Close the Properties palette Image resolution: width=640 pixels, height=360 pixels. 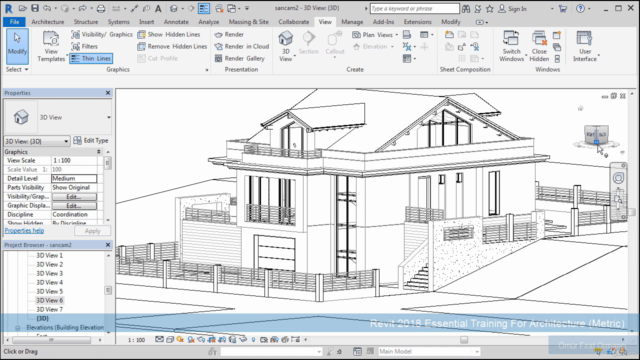(108, 93)
